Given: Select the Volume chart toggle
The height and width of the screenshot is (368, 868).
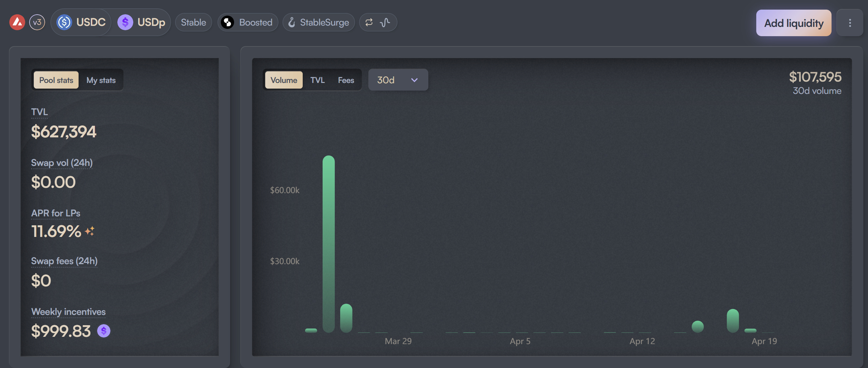Looking at the screenshot, I should [284, 80].
